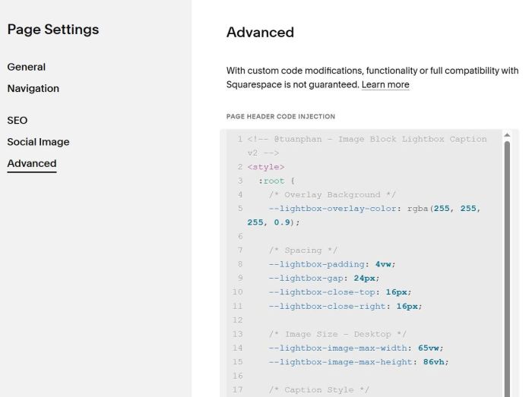The height and width of the screenshot is (397, 532).
Task: Click the --lightbox-image-max-width 65vw line
Action: 356,348
